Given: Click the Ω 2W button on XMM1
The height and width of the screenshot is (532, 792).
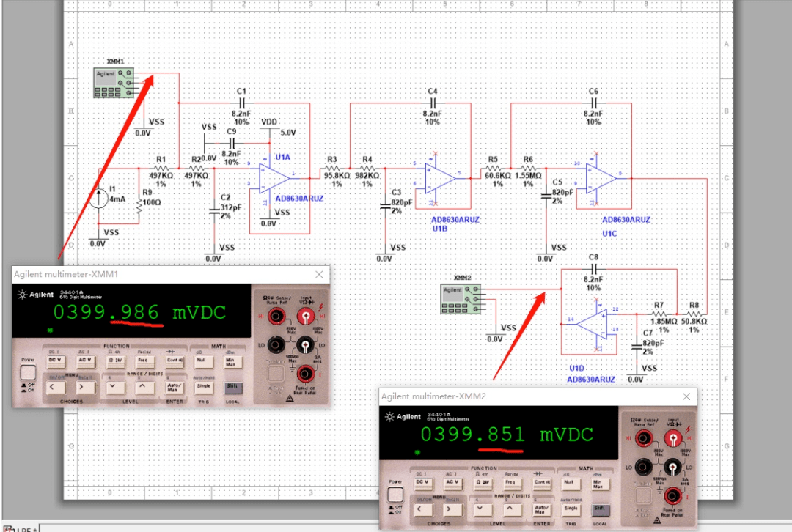Looking at the screenshot, I should (115, 361).
